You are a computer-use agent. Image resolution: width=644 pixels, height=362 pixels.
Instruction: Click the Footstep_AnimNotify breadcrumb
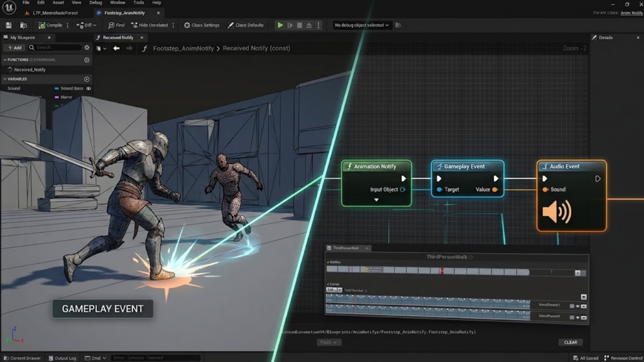[x=183, y=48]
